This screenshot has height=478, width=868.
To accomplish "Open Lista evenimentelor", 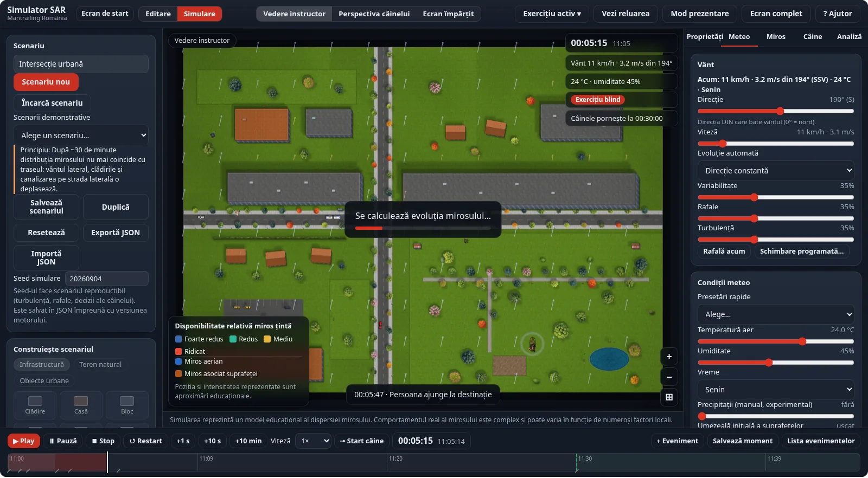I will click(x=820, y=441).
